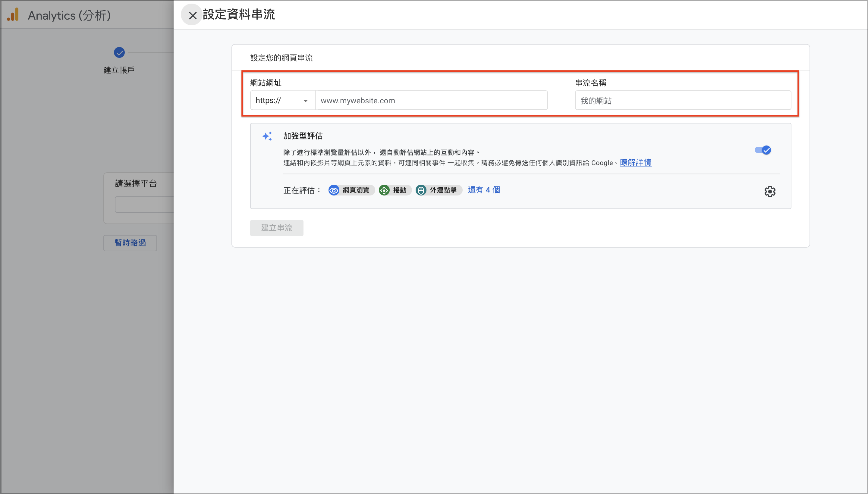The height and width of the screenshot is (494, 868).
Task: Click the Analytics (分析) title text
Action: pyautogui.click(x=69, y=15)
